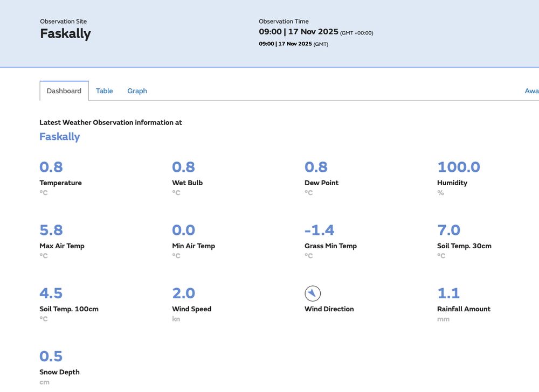Select the bold Faskally observation site title

(65, 33)
